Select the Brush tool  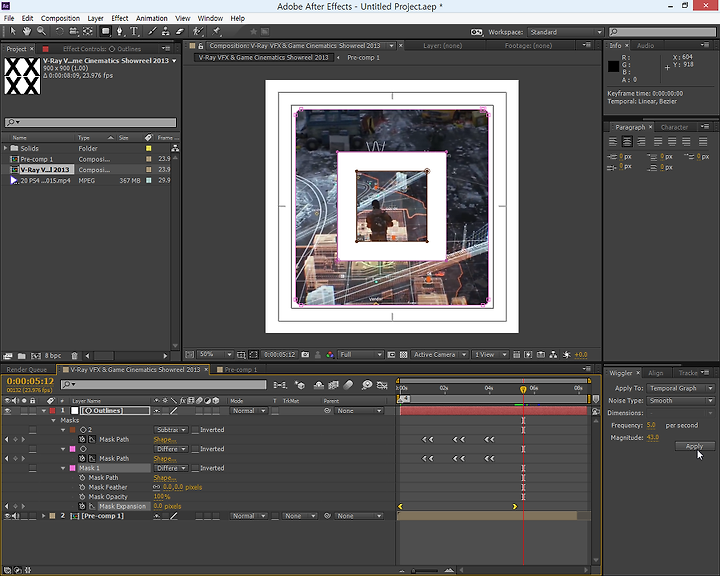click(x=152, y=31)
